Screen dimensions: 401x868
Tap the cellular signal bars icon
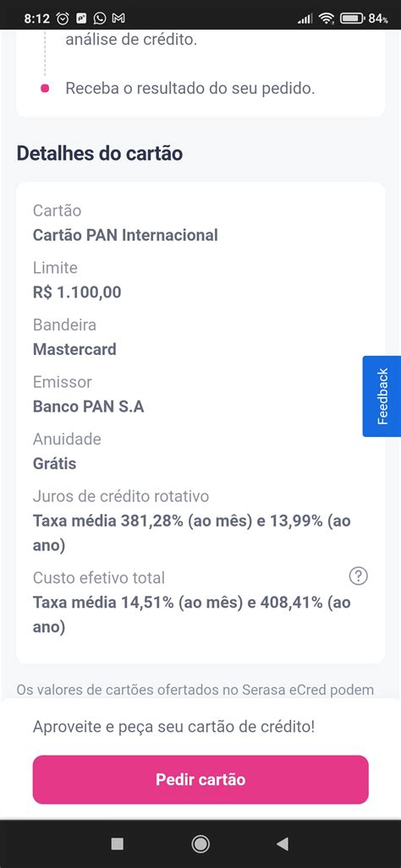(x=305, y=19)
